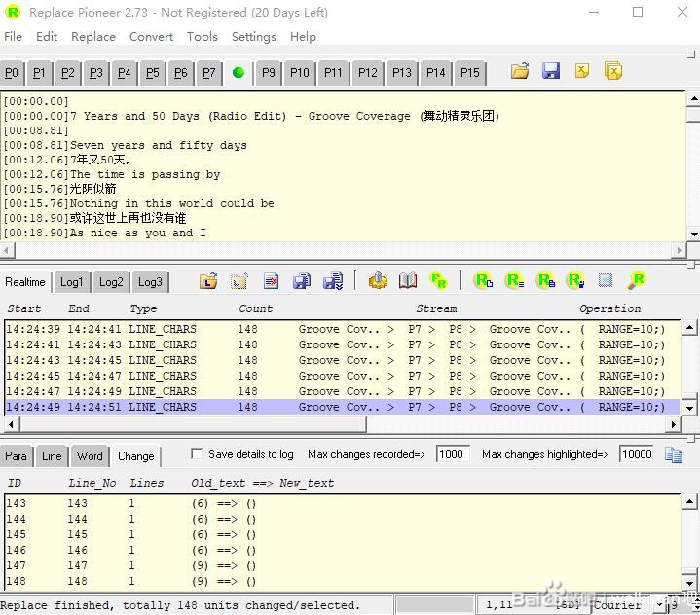Click the double green R icon
Viewport: 700px width, 615px height.
point(438,280)
